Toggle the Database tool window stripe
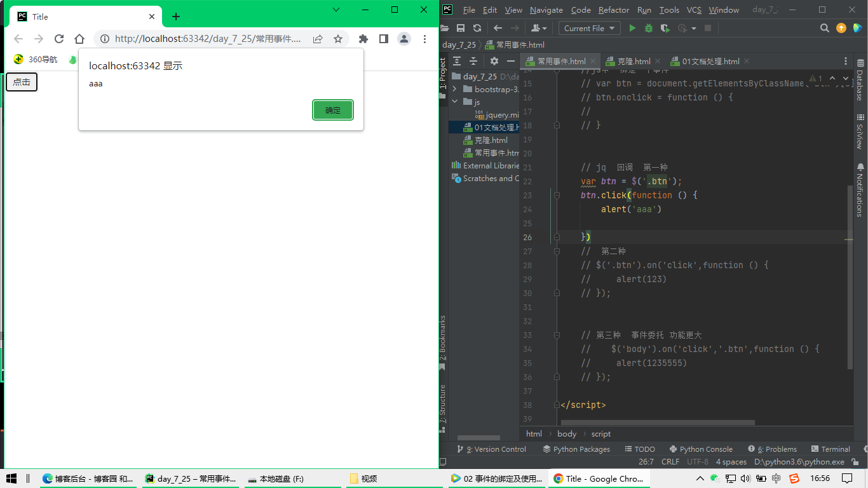 860,80
